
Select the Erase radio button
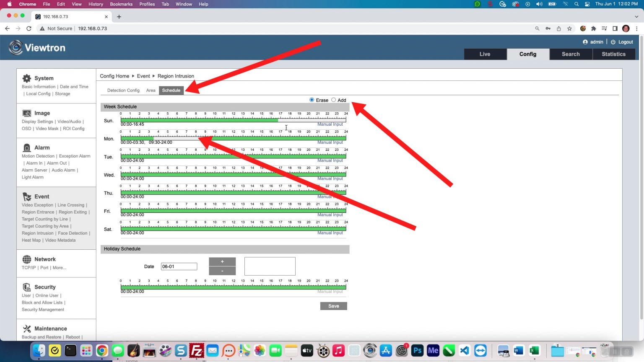(x=312, y=100)
